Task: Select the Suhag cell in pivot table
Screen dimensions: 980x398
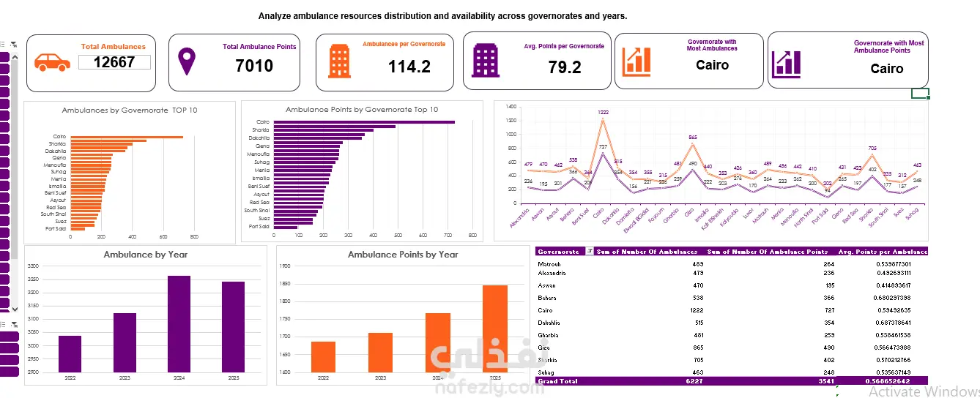Action: point(547,372)
